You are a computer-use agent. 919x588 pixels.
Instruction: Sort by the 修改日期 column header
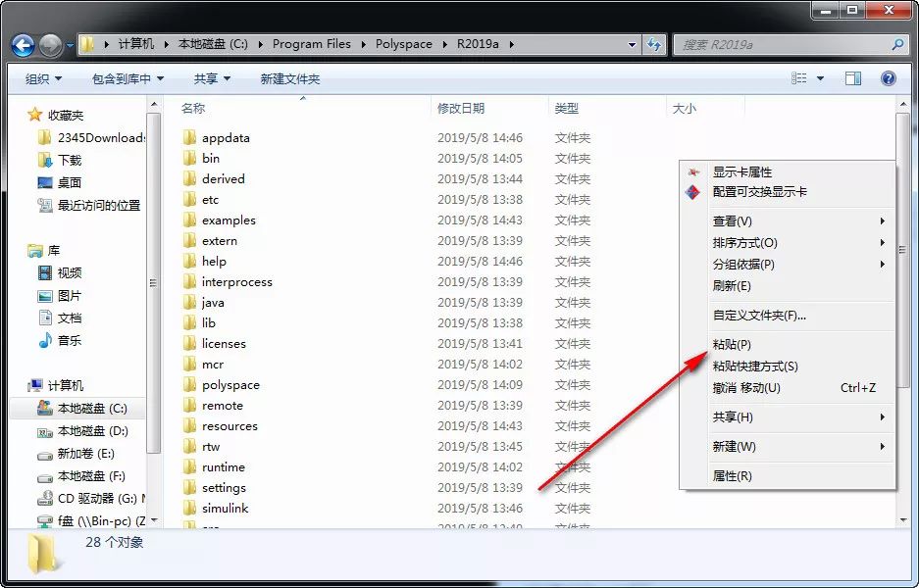coord(461,109)
